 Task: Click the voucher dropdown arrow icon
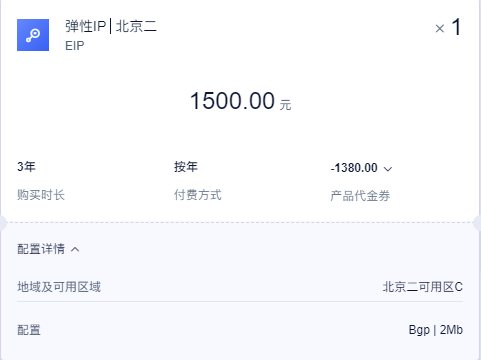(x=388, y=169)
